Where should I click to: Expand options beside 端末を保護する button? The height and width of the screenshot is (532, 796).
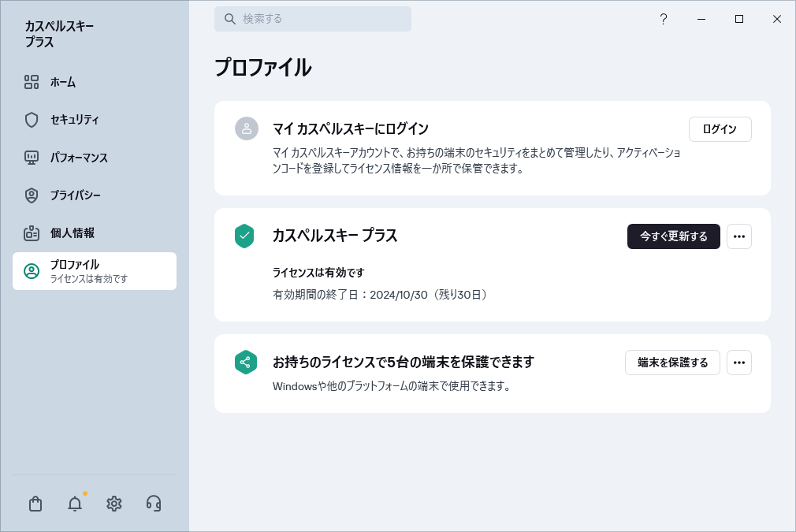click(739, 363)
